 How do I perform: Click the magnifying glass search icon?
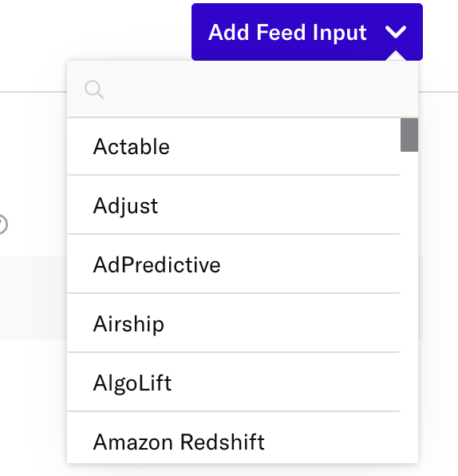94,89
